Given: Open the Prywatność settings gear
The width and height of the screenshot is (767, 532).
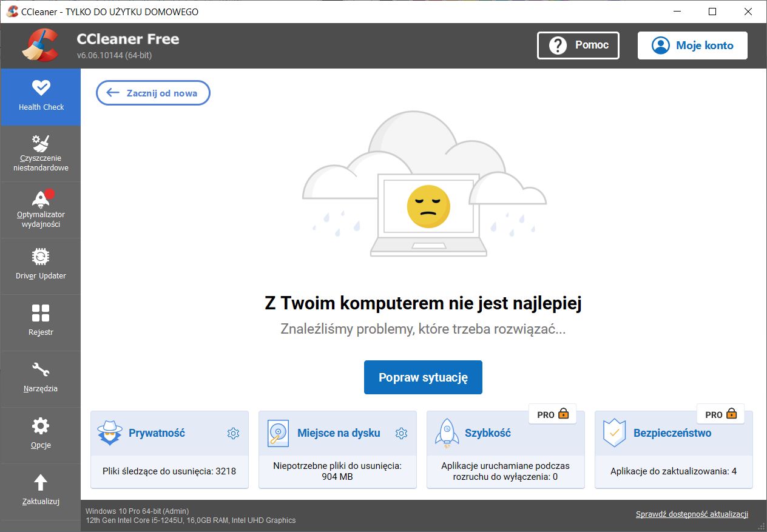Looking at the screenshot, I should pos(233,433).
